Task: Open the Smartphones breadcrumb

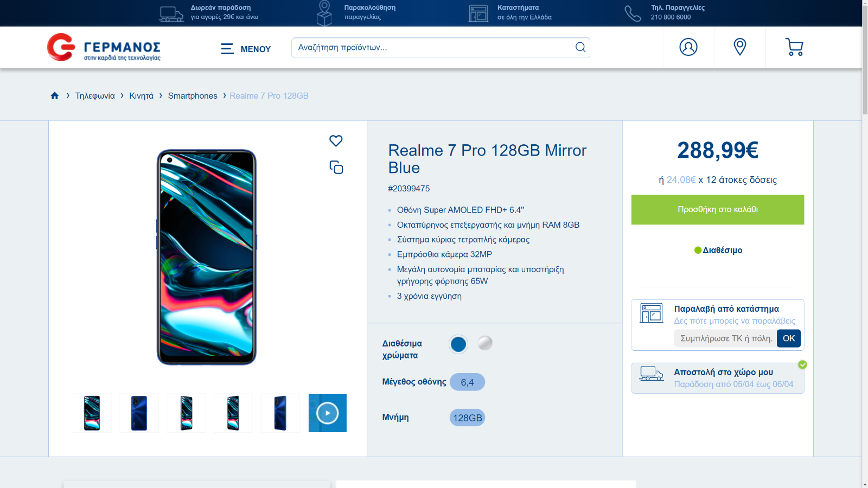Action: [193, 96]
